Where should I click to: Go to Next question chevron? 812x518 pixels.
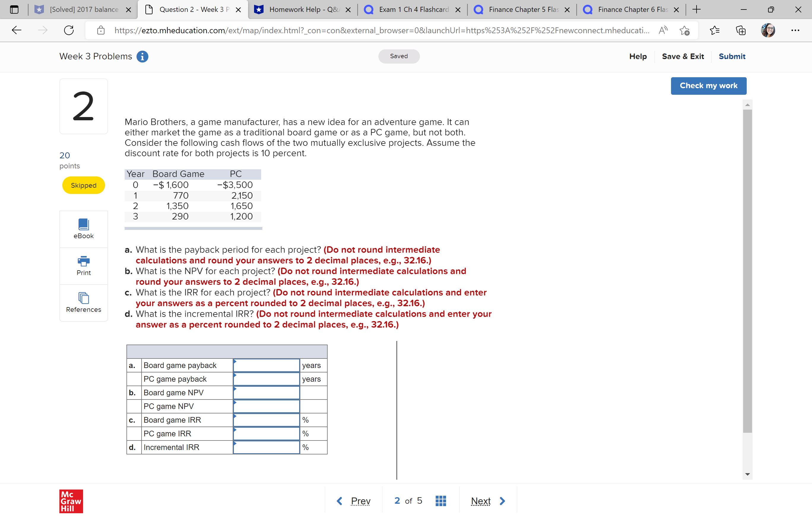coord(502,501)
